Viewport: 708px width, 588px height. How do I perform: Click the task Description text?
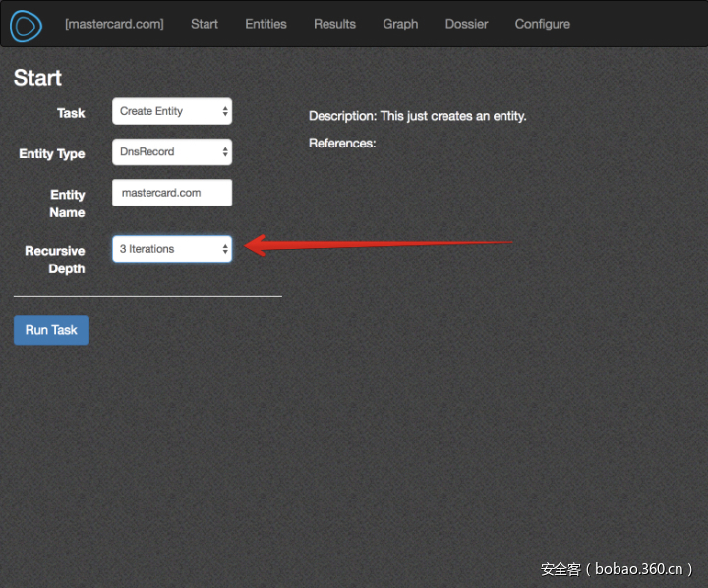tap(417, 116)
